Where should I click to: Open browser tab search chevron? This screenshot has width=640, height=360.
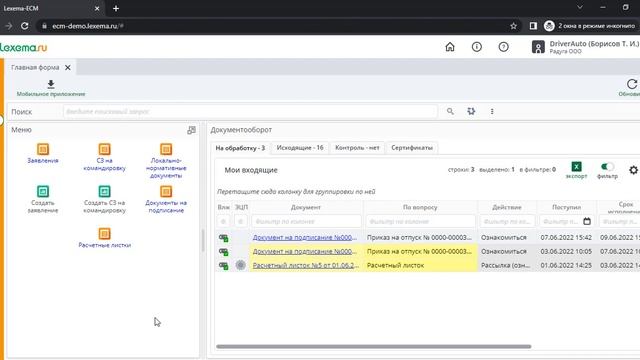(580, 7)
